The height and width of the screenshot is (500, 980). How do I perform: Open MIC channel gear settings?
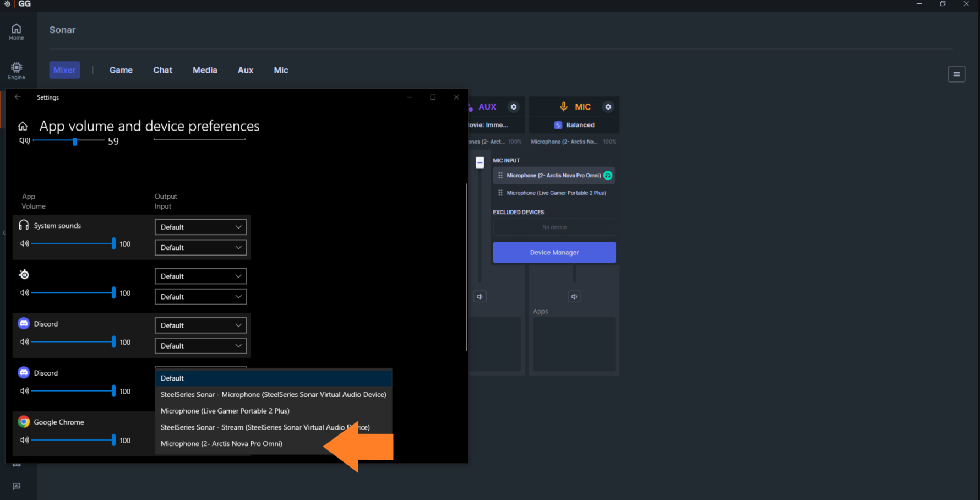[x=608, y=107]
